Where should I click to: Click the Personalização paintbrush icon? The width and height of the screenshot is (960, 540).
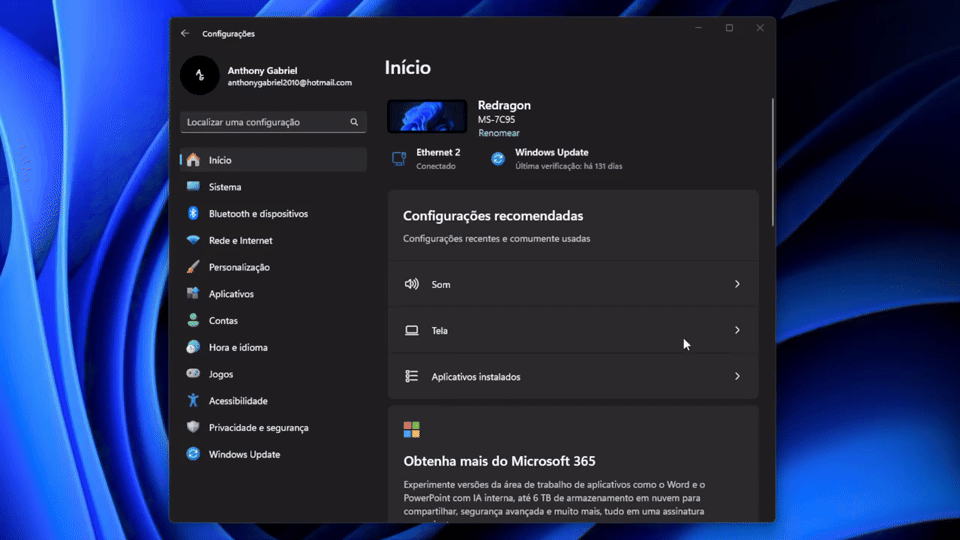pos(193,267)
